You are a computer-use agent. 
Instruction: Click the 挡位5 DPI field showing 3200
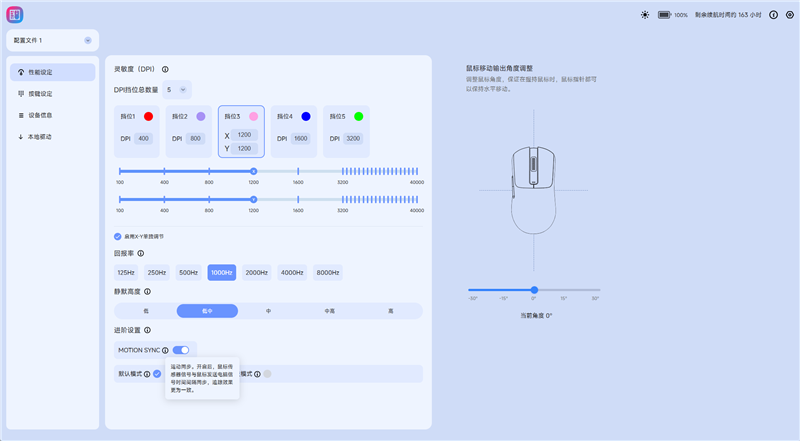pos(353,138)
